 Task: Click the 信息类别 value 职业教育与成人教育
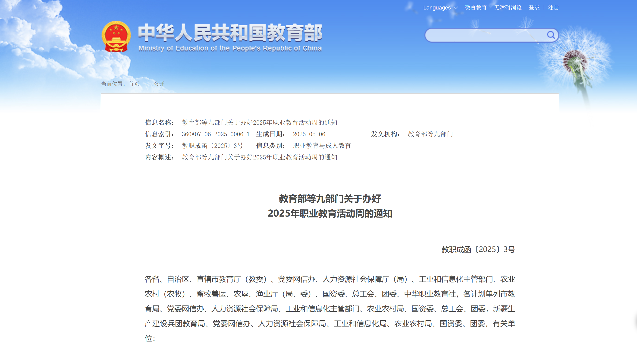[x=322, y=146]
